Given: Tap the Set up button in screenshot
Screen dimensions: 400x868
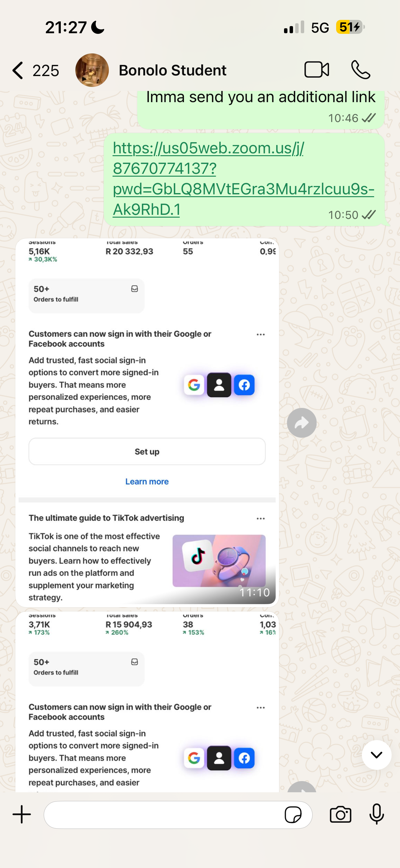Looking at the screenshot, I should point(147,451).
